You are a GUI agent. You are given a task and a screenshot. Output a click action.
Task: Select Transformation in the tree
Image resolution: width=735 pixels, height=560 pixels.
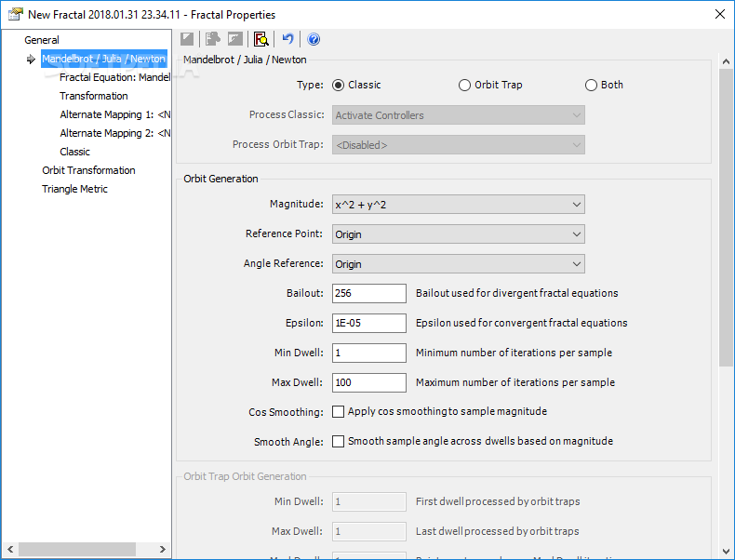pyautogui.click(x=94, y=96)
